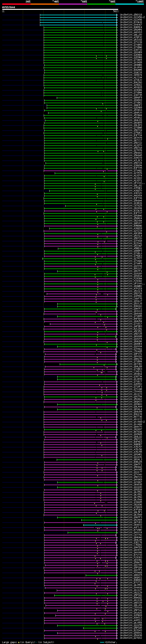Open hit UniRef100_Q4F8B3
146x644 pixels.
(131, 326)
